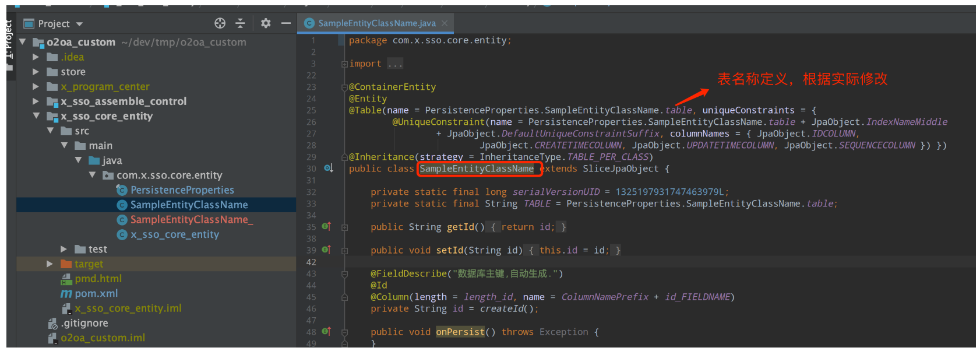Close the SampleEntityClassName.java editor tab
Screen dimensions: 980x351
445,23
